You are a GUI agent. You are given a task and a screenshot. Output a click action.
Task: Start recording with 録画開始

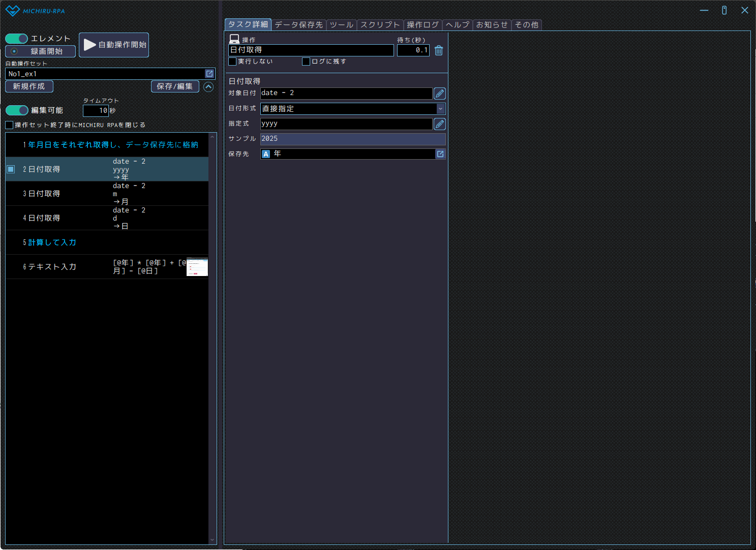40,51
